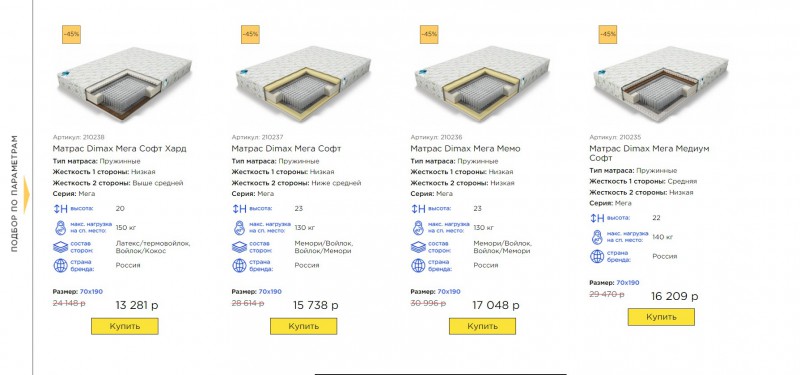
Task: Click the height icon for Мега Софт Хард
Action: coord(60,209)
